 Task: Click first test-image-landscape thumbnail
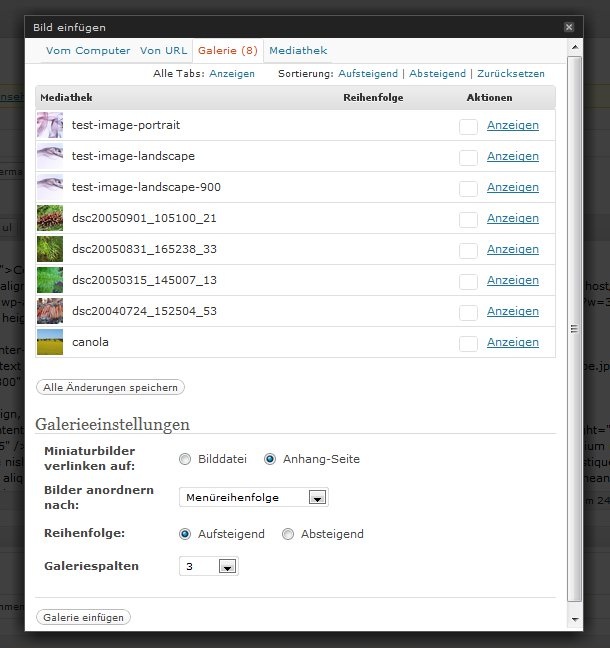point(50,156)
